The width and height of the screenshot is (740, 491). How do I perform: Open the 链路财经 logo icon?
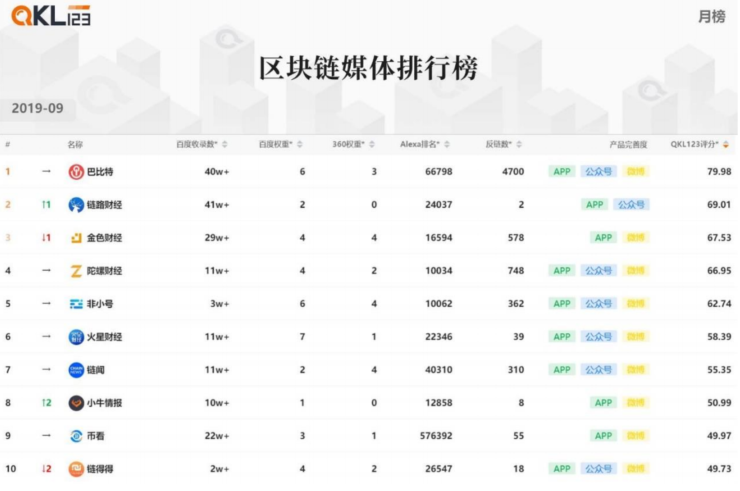[x=76, y=205]
